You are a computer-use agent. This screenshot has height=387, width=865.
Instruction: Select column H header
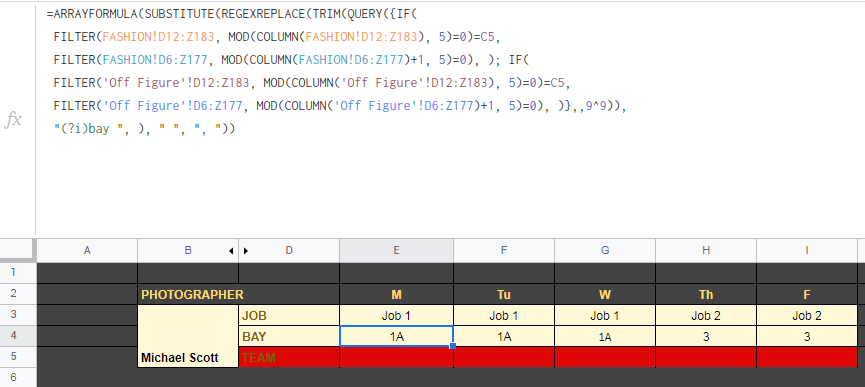pyautogui.click(x=706, y=251)
